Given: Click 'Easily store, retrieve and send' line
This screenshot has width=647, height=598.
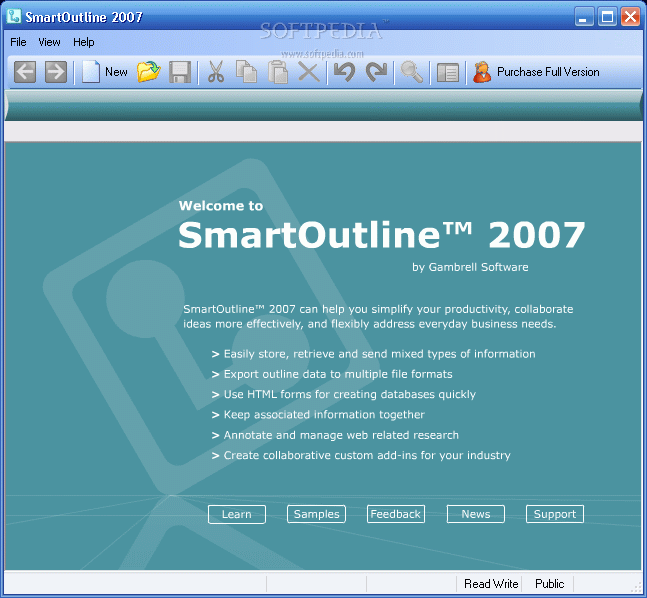Looking at the screenshot, I should (379, 354).
